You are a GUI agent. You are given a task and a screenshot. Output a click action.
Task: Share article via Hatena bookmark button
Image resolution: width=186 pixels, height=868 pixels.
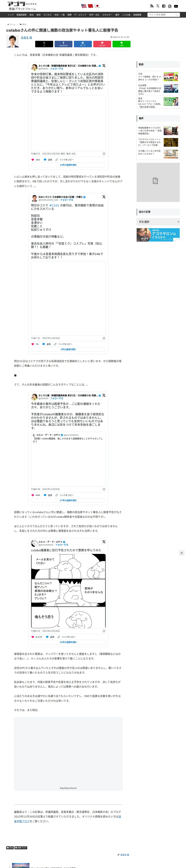click(x=83, y=44)
